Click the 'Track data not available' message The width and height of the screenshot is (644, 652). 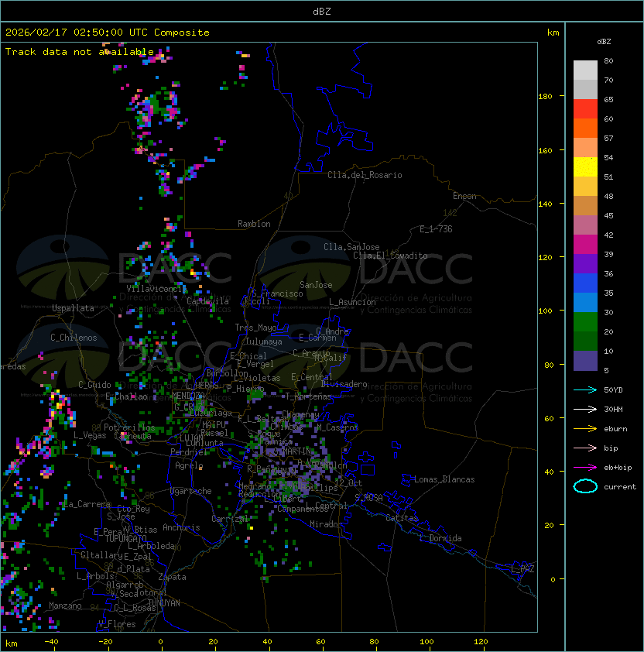[x=80, y=51]
